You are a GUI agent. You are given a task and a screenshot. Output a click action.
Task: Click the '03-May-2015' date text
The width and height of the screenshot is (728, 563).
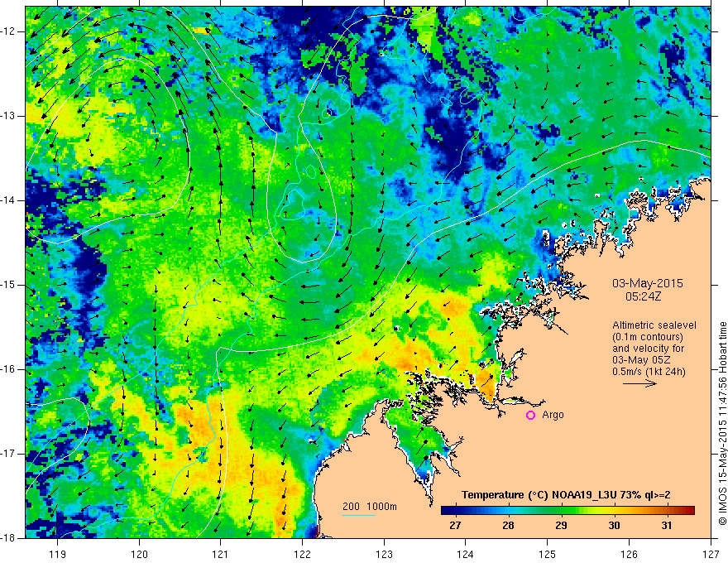pyautogui.click(x=648, y=283)
